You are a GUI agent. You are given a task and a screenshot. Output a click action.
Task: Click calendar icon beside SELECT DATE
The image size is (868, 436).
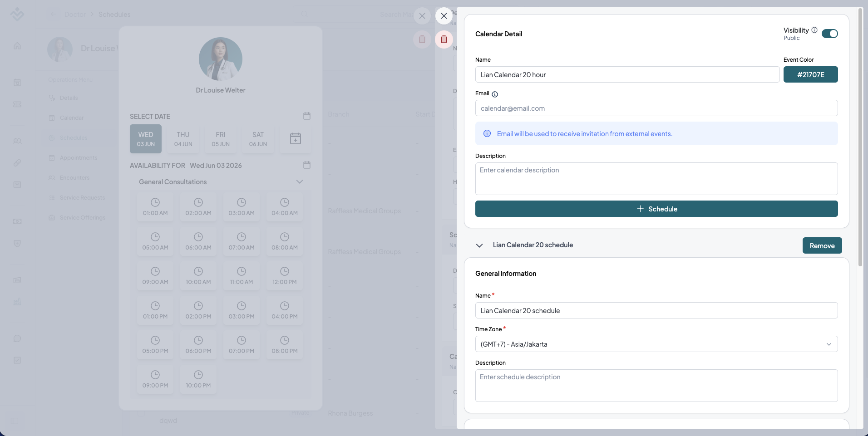click(x=307, y=116)
